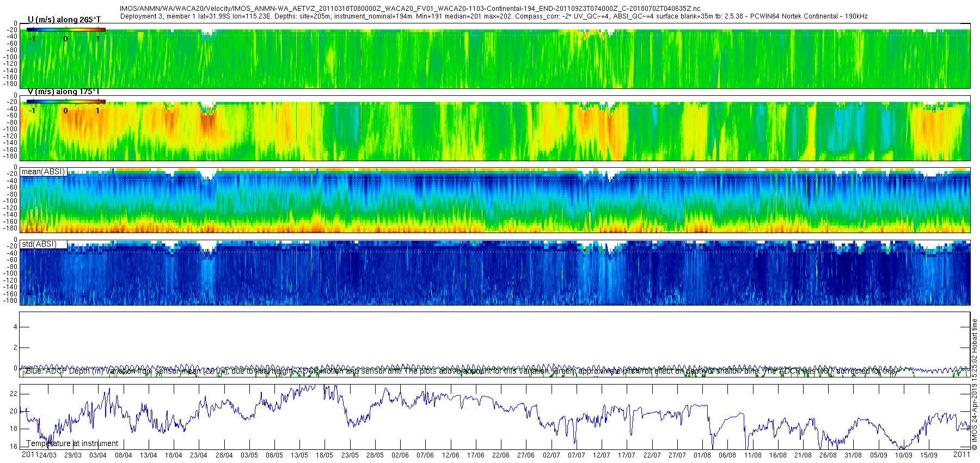
Task: Click the 21/08 date tick label
Action: click(803, 455)
